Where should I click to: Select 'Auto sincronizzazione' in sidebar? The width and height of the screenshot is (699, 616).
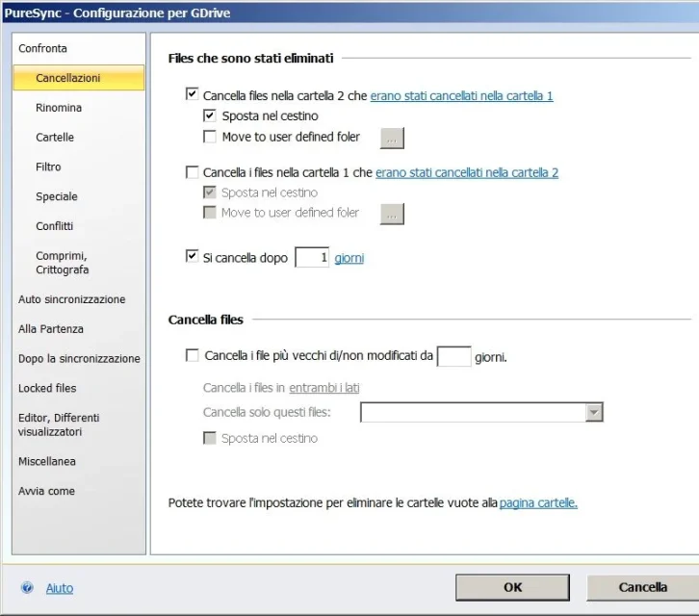point(72,299)
